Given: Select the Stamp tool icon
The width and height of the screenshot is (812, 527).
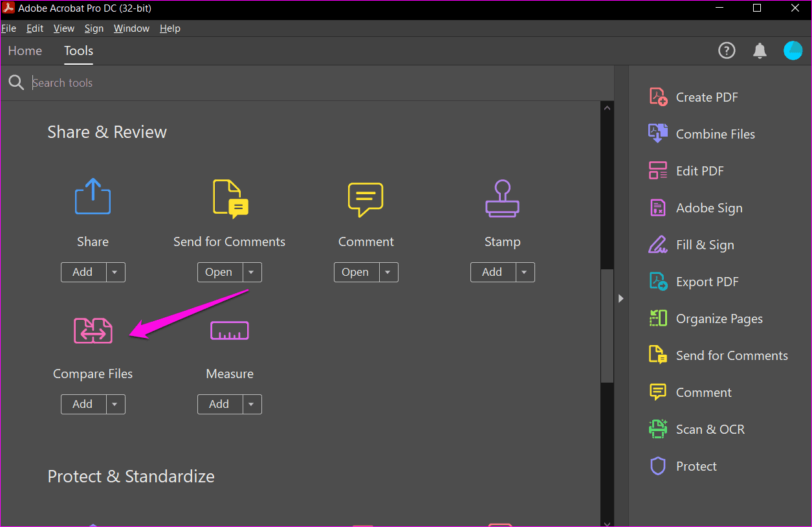Looking at the screenshot, I should point(502,198).
